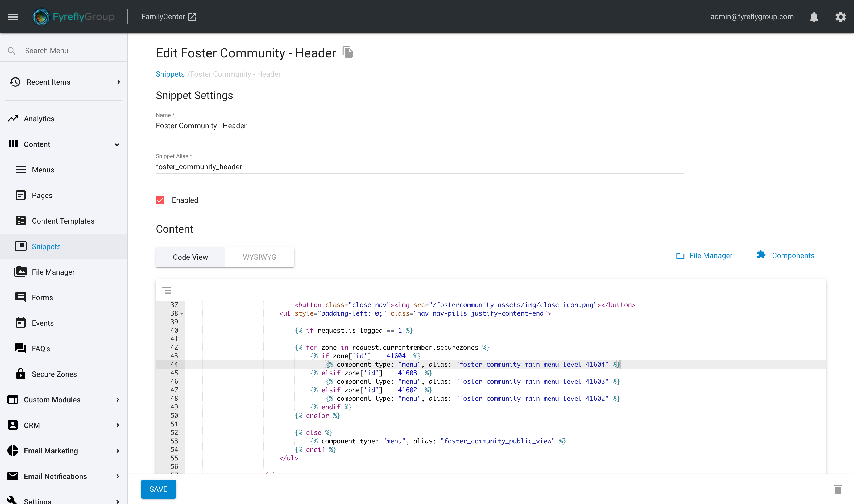Uncheck the Enabled checkbox

pyautogui.click(x=160, y=200)
